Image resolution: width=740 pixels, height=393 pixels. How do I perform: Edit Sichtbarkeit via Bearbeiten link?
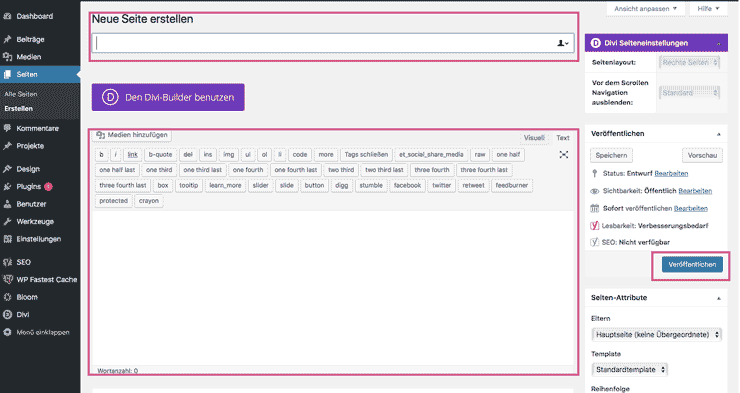click(695, 191)
